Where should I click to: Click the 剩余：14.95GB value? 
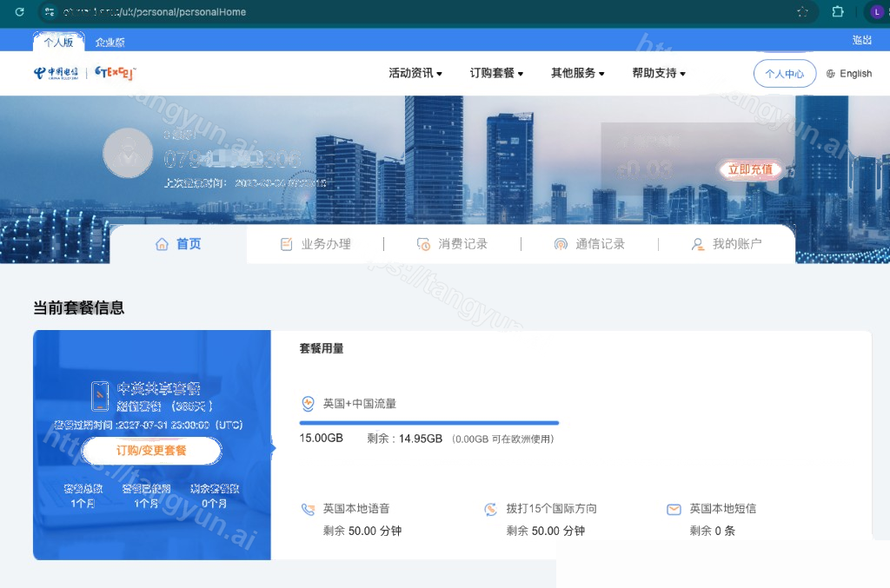click(404, 439)
